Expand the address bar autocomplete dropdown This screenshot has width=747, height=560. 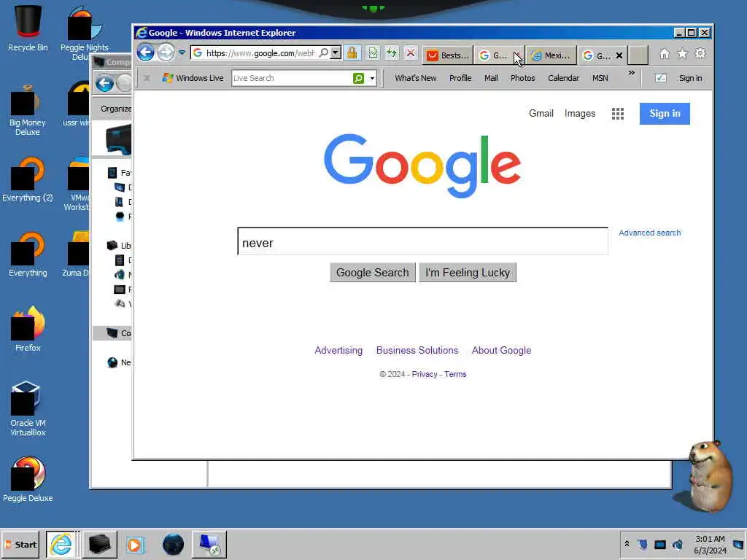point(336,52)
